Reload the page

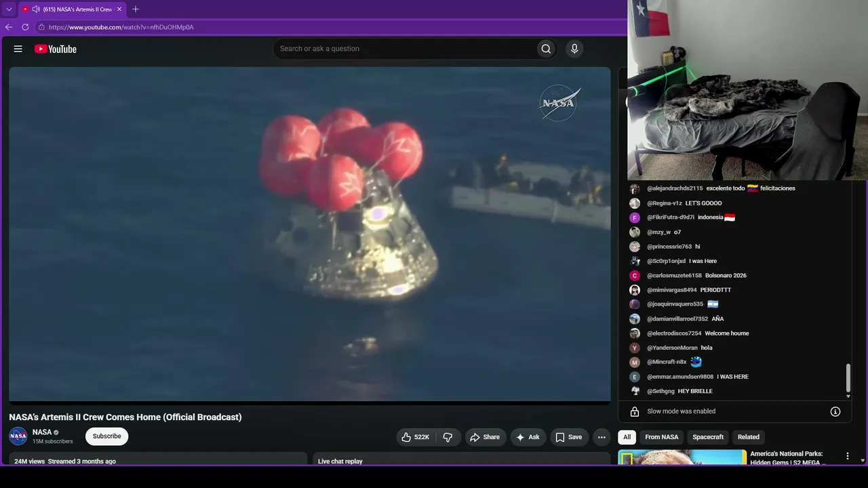click(x=25, y=27)
